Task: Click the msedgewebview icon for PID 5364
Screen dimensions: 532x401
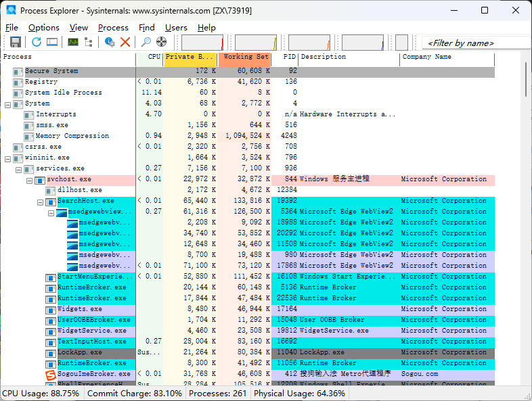Action: tap(62, 213)
